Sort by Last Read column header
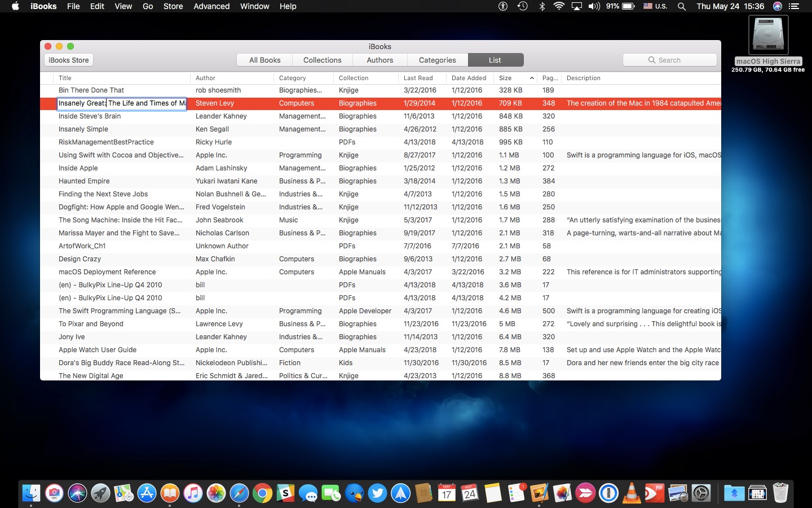The width and height of the screenshot is (812, 508). pos(422,78)
